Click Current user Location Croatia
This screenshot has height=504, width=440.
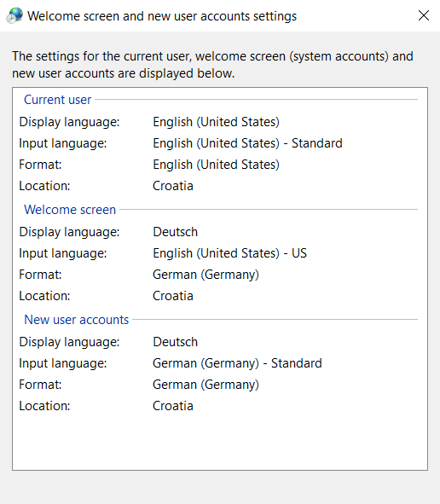click(173, 186)
